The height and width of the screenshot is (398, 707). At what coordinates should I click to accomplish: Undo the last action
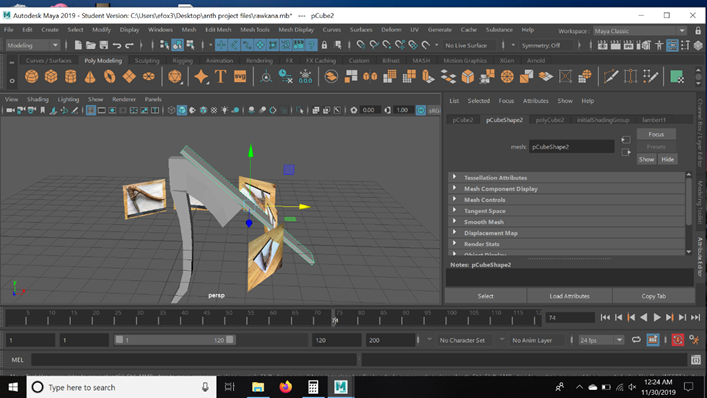(117, 45)
